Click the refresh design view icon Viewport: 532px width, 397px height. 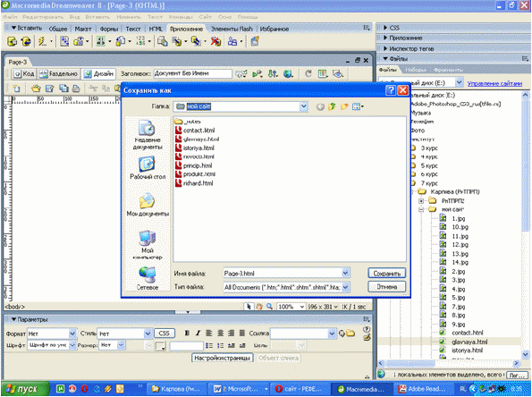[308, 73]
